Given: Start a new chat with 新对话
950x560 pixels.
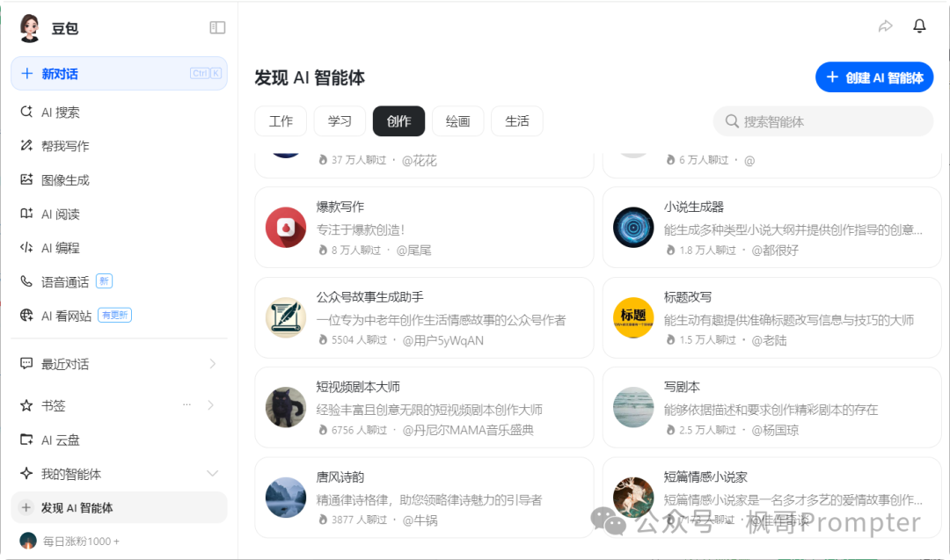Looking at the screenshot, I should tap(119, 74).
